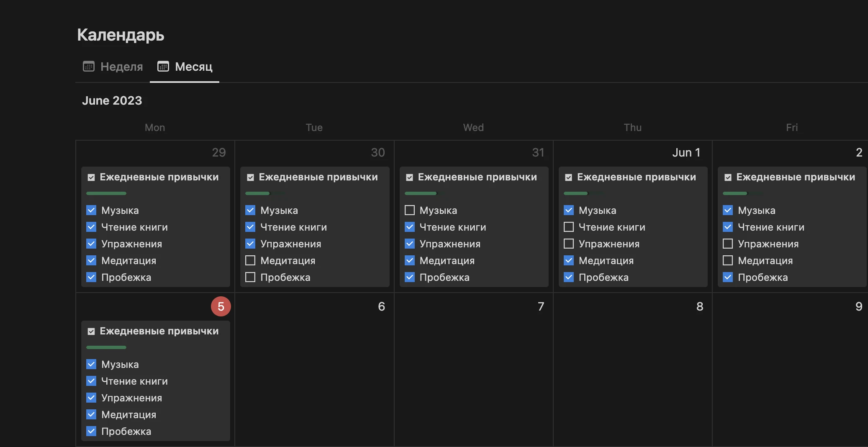868x447 pixels.
Task: Check Пробежка on day 30
Action: point(250,277)
